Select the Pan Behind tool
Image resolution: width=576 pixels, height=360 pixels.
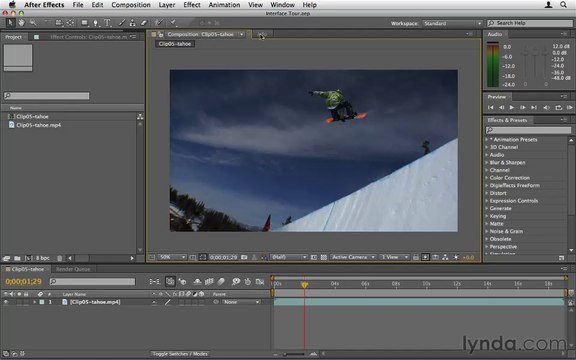(70, 23)
